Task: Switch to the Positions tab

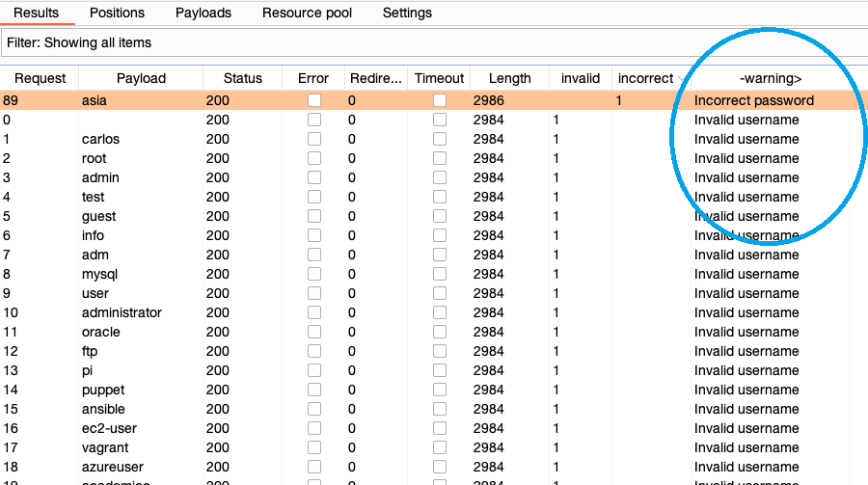Action: click(117, 13)
